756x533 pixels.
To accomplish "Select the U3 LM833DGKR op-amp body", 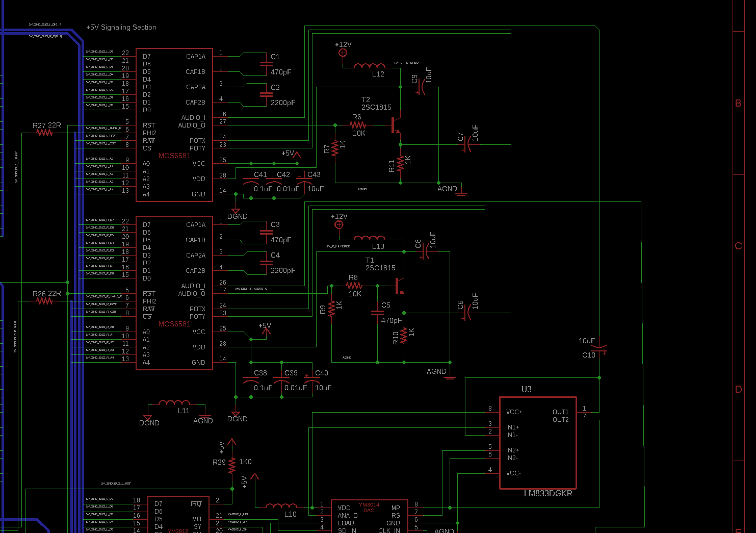I will pos(537,443).
